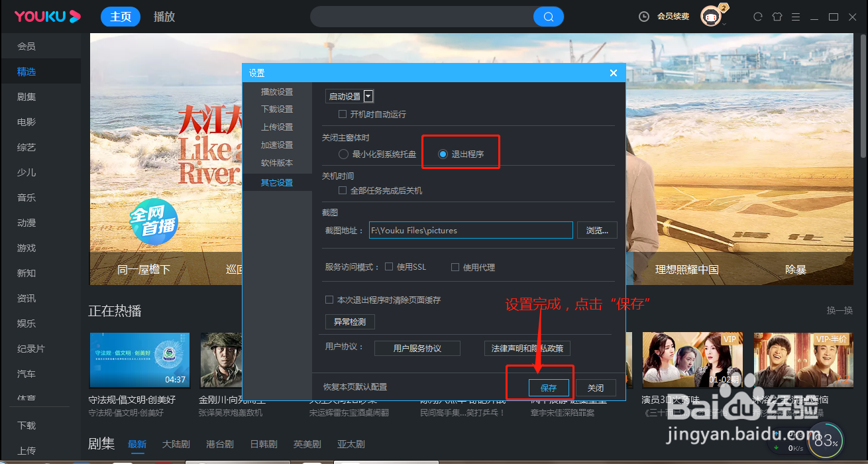Open the user avatar profile
Image resolution: width=868 pixels, height=464 pixels.
point(711,16)
